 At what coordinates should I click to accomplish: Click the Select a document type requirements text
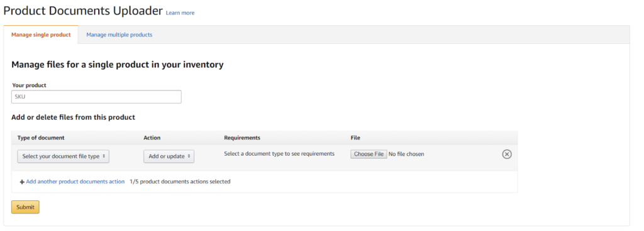click(279, 154)
